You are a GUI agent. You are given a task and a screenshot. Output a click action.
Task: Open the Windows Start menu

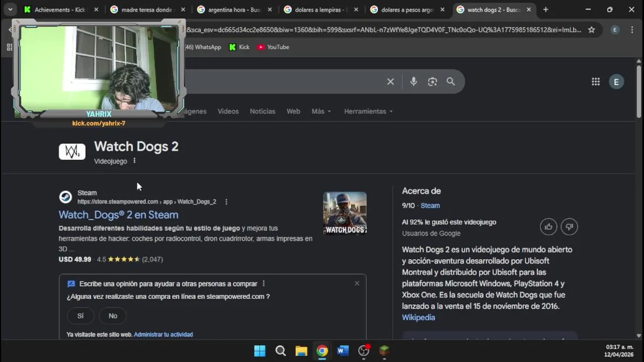pyautogui.click(x=260, y=351)
